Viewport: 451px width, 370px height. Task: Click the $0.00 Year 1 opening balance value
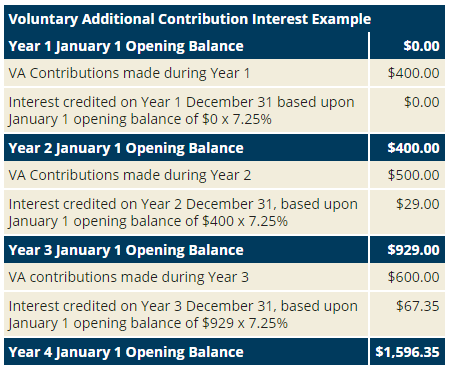click(421, 46)
